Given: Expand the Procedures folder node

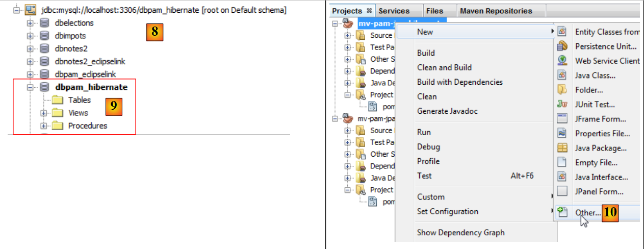Looking at the screenshot, I should (x=44, y=126).
